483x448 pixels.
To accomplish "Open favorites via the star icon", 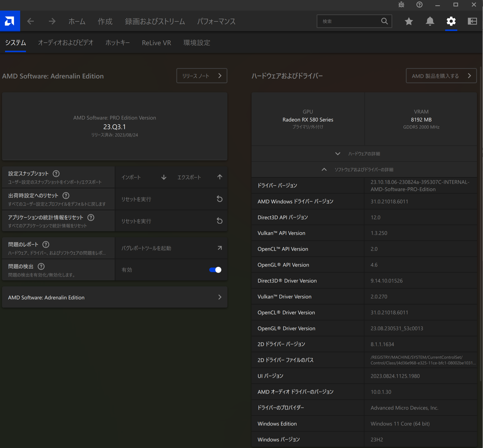I will [x=409, y=21].
